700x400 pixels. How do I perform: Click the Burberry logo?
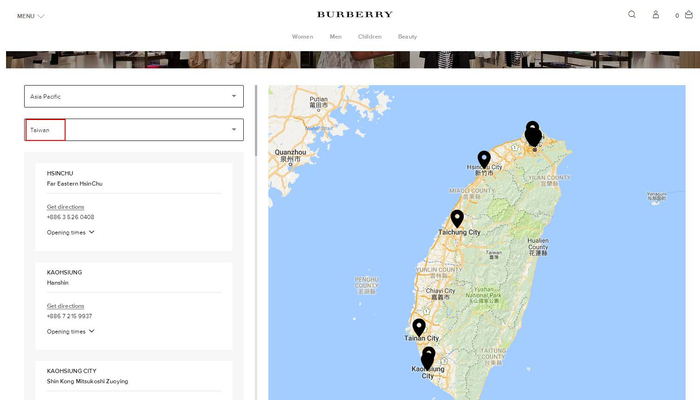click(355, 14)
